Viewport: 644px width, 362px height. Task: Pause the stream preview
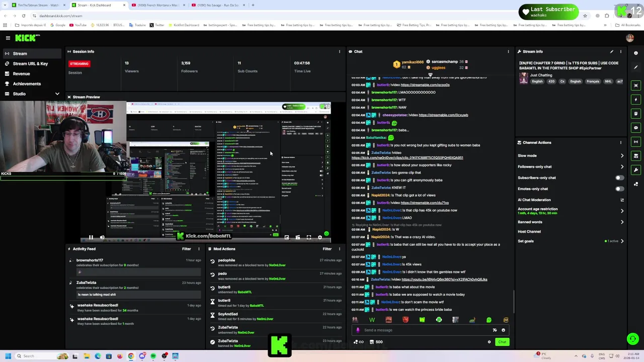coord(91,237)
